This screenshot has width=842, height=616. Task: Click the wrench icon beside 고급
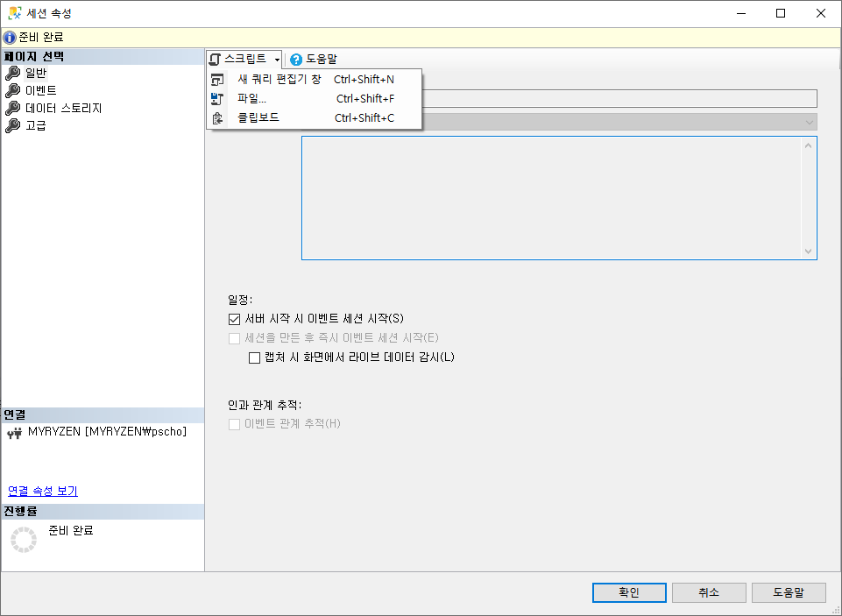pyautogui.click(x=12, y=125)
